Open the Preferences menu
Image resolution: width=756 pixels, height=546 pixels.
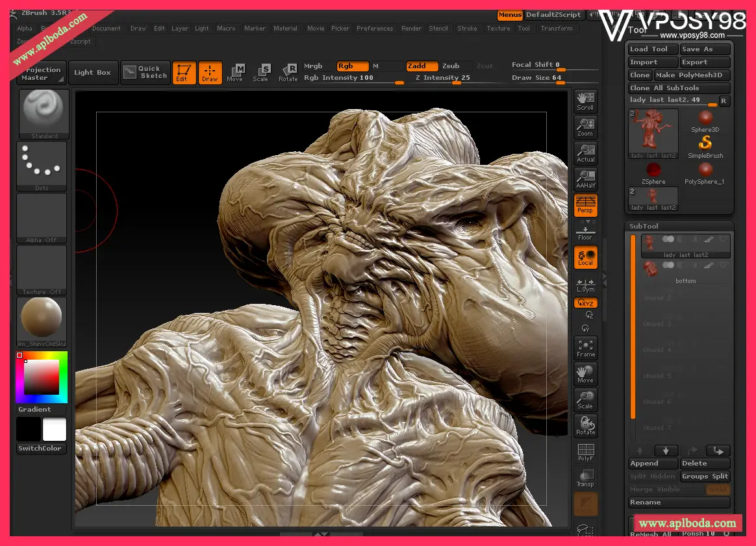[x=375, y=29]
